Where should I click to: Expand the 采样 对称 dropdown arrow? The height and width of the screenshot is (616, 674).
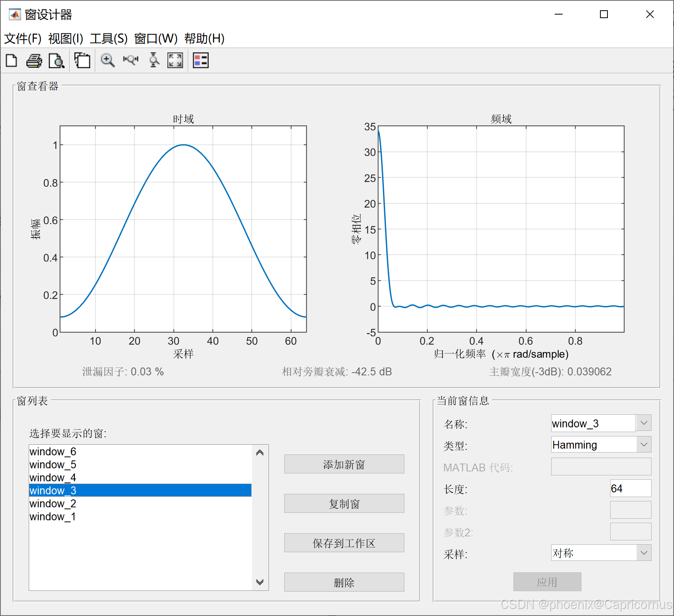[x=644, y=553]
